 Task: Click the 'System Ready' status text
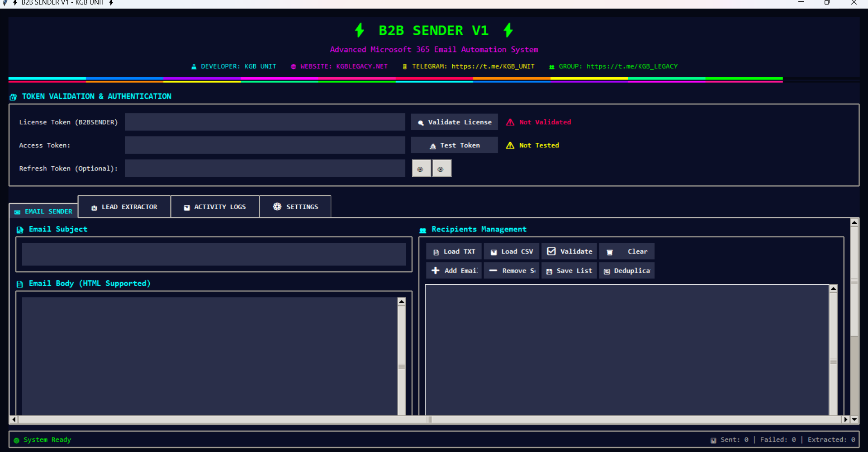(47, 439)
